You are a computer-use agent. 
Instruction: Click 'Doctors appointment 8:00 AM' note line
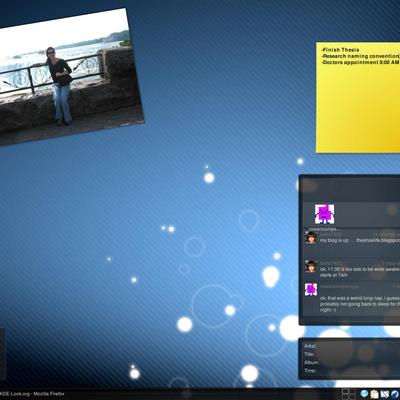[x=360, y=62]
